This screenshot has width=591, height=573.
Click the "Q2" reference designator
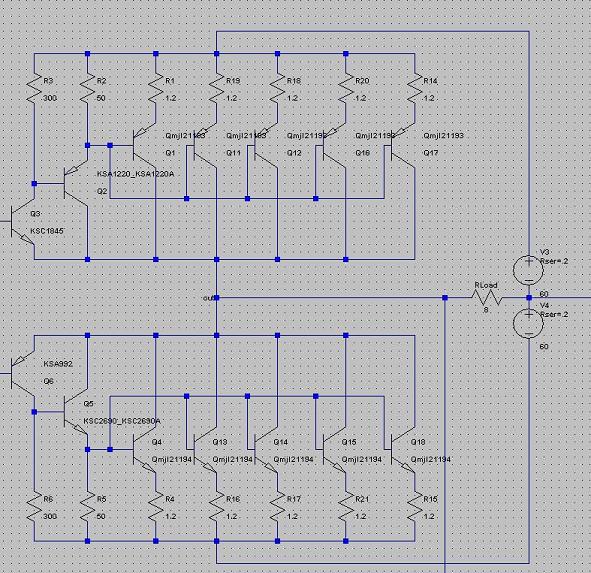click(102, 191)
